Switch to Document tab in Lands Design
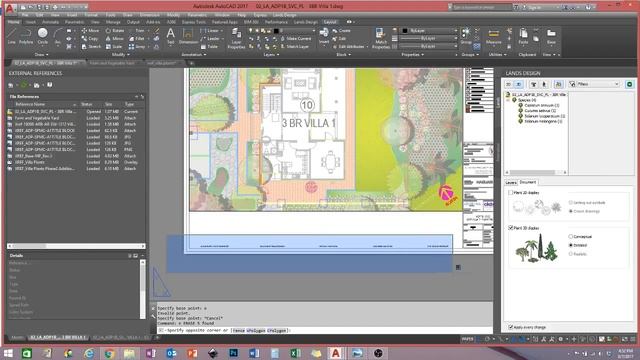Image resolution: width=640 pixels, height=360 pixels. click(528, 182)
